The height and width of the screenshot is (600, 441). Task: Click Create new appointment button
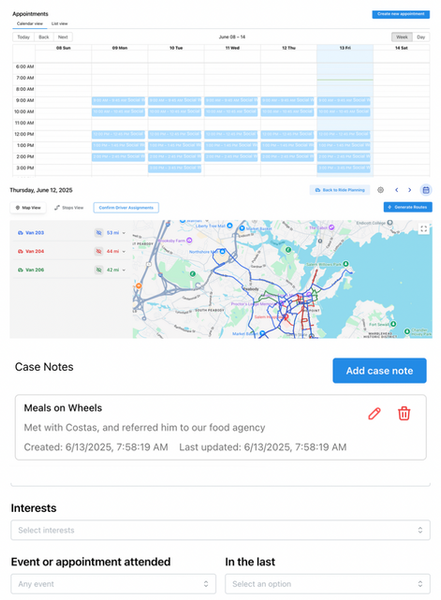point(401,14)
